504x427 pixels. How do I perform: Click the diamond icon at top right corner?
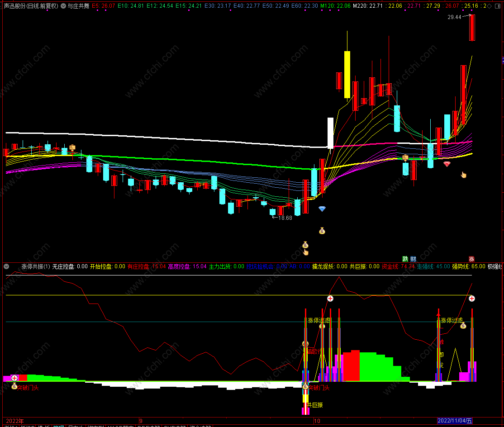[x=490, y=6]
